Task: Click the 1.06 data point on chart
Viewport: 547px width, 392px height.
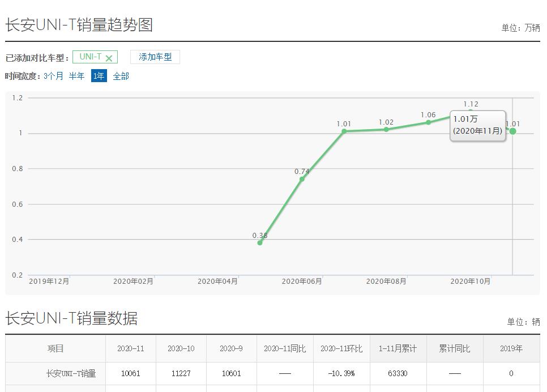Action: point(429,122)
